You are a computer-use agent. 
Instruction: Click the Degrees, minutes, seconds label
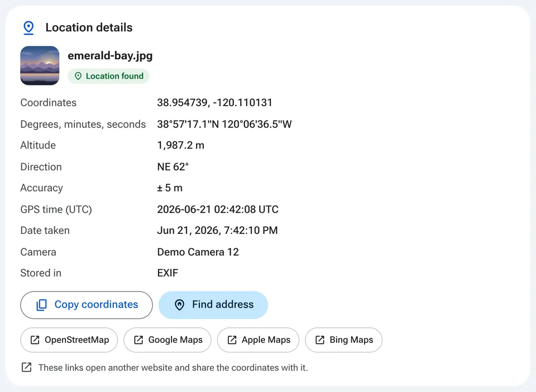click(x=83, y=124)
